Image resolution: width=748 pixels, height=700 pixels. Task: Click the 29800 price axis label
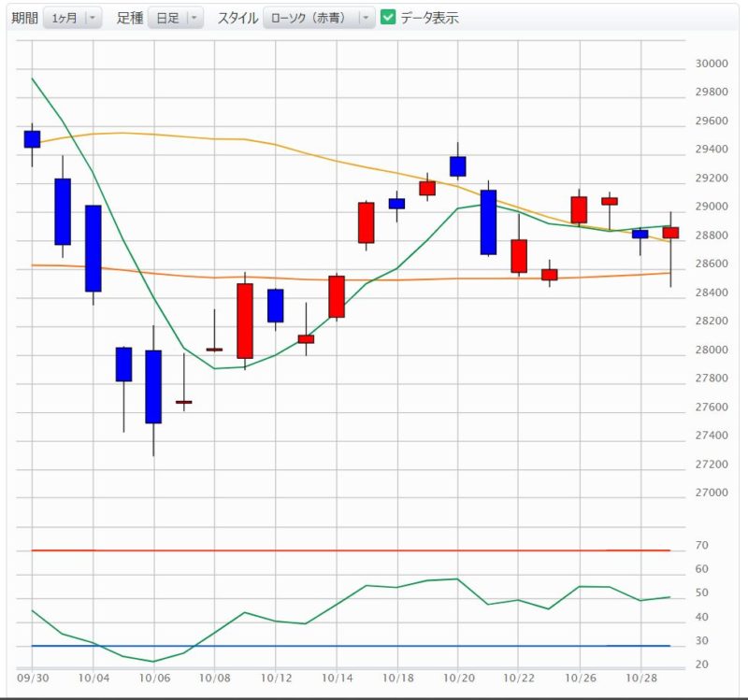point(712,92)
